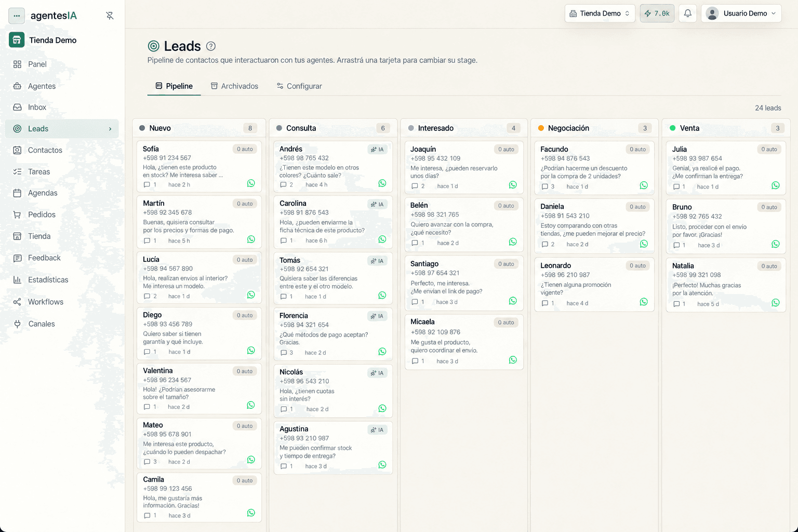Click the WhatsApp icon on Natalia's card

[776, 303]
